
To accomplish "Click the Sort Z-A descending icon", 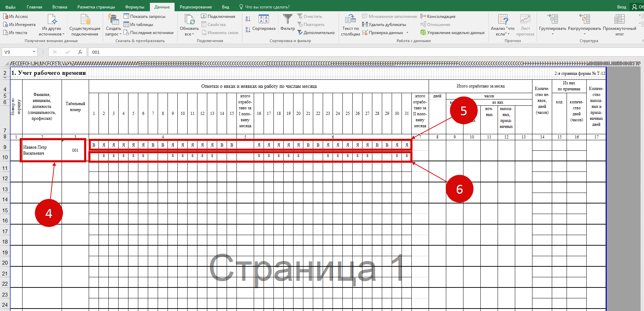I will click(248, 30).
